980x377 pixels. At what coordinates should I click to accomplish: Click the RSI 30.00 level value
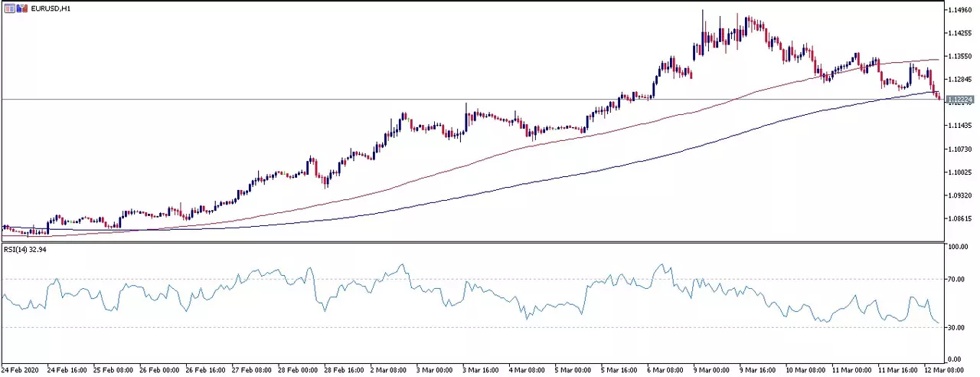(958, 327)
